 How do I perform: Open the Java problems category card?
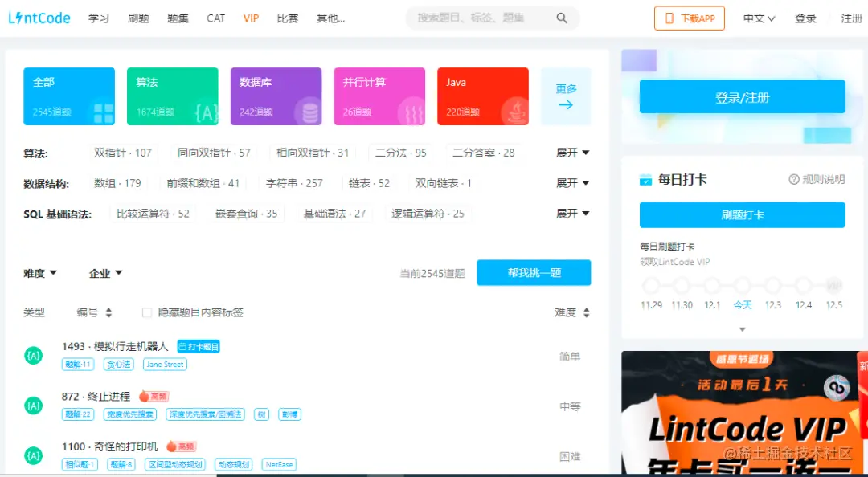tap(482, 96)
